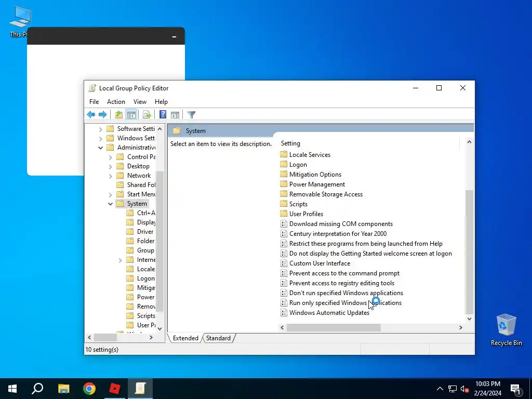The width and height of the screenshot is (532, 399).
Task: Open File Explorer from the taskbar
Action: pos(63,389)
